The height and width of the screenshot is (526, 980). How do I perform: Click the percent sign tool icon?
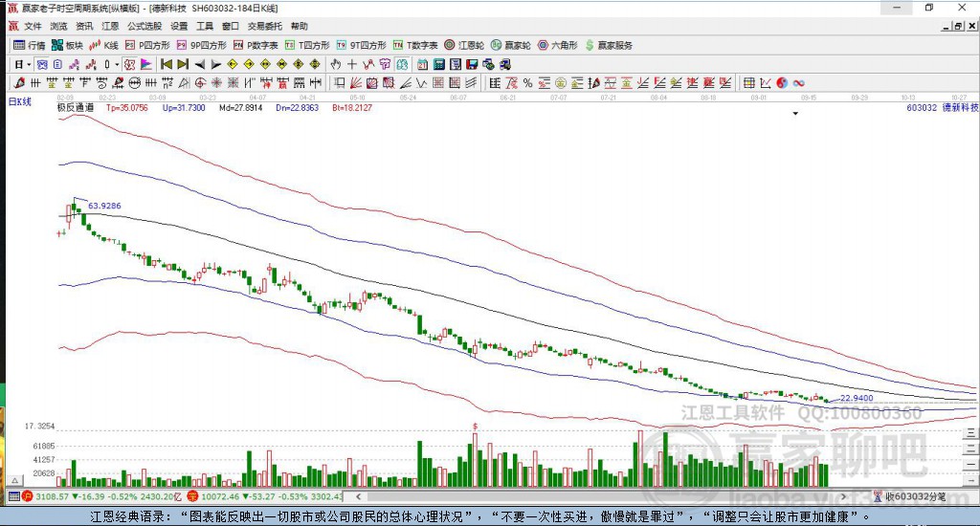[527, 82]
